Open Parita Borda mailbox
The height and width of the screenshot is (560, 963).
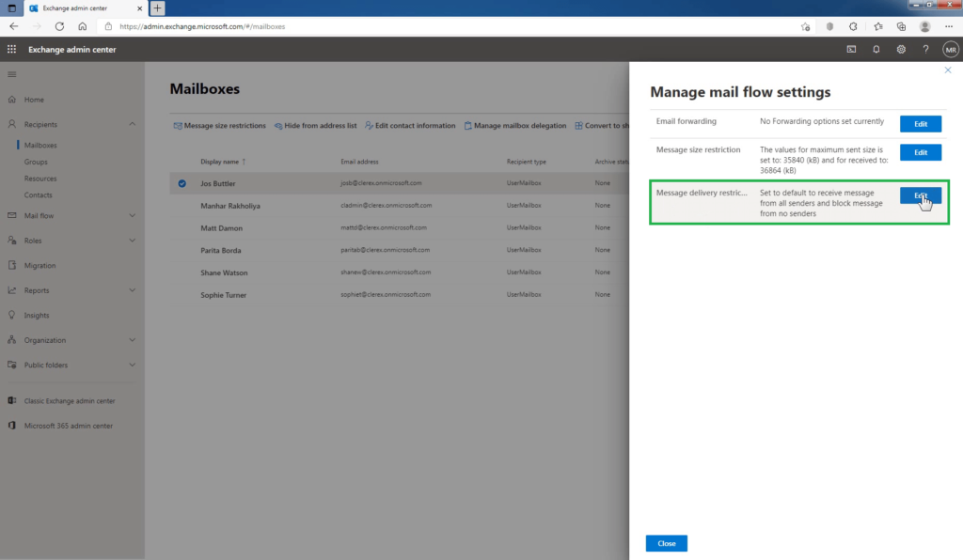[220, 250]
